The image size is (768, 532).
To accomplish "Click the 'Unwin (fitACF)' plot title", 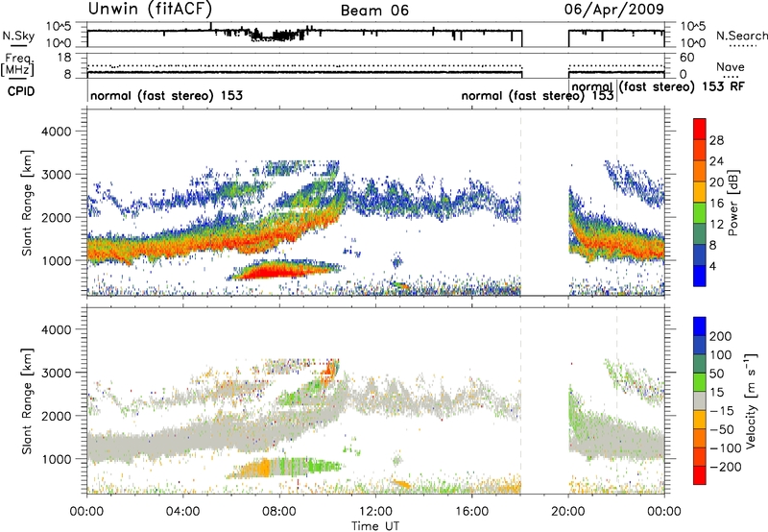I will [150, 9].
